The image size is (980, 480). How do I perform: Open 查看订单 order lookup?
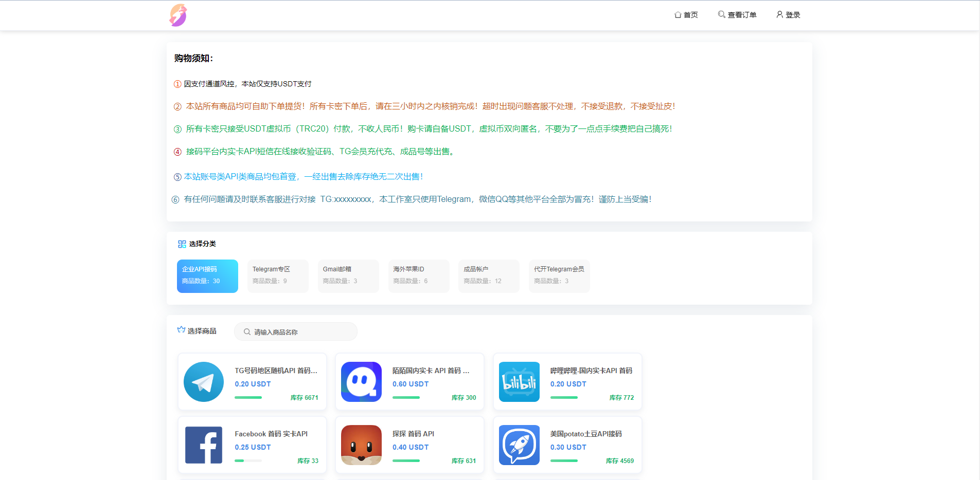[x=737, y=15]
